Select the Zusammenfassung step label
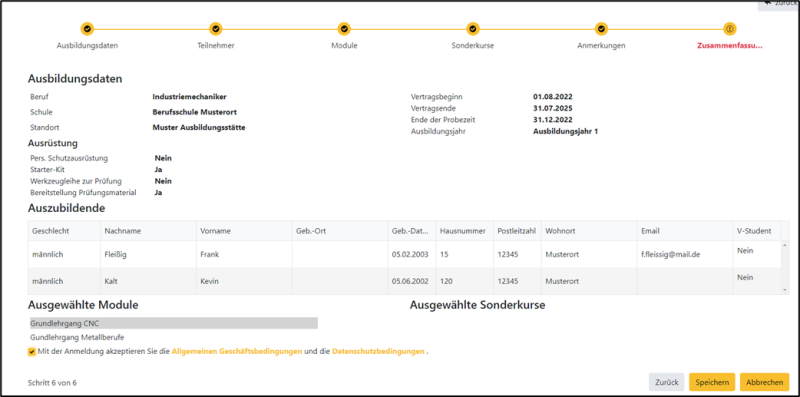 pyautogui.click(x=730, y=45)
